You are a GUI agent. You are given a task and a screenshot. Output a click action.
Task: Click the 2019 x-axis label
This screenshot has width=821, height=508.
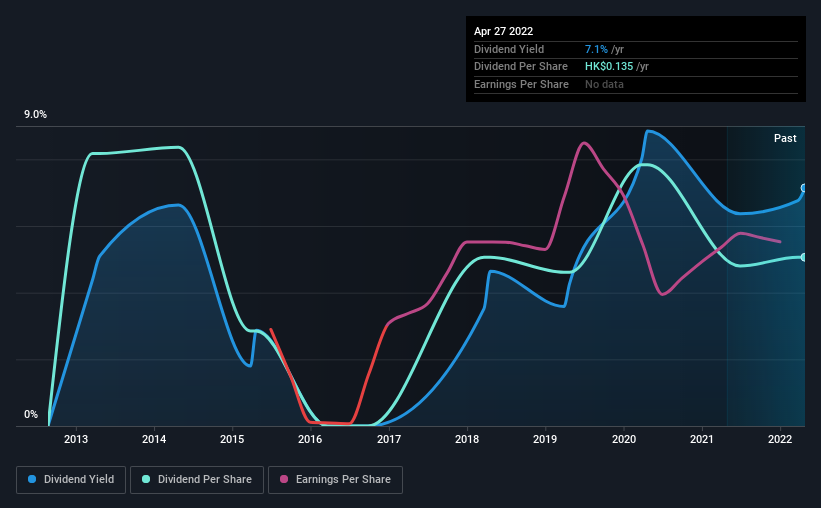click(545, 439)
